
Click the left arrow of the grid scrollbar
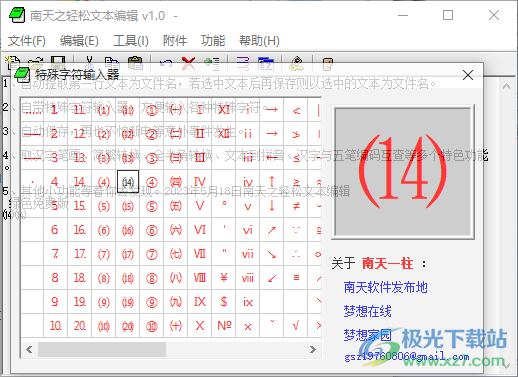29,349
